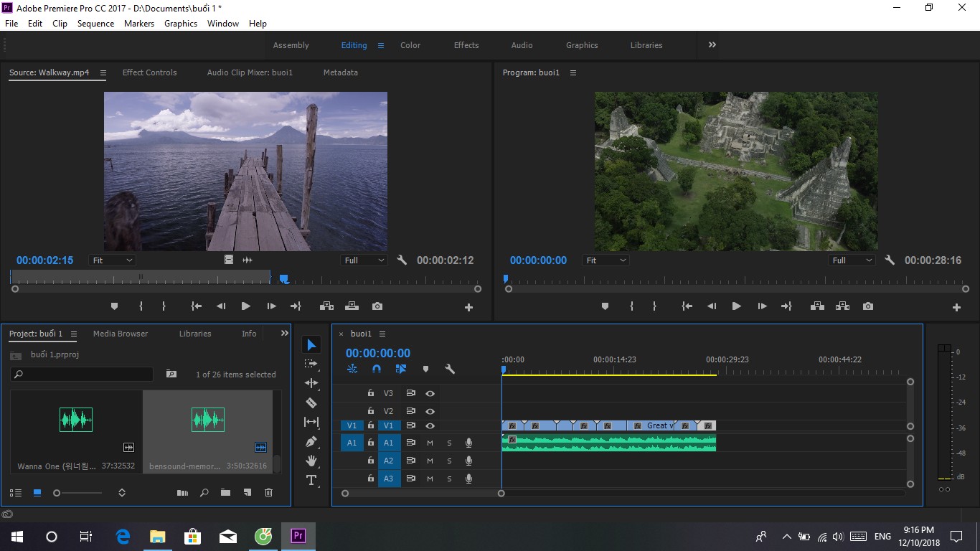Choose the Type tool
The width and height of the screenshot is (980, 551).
point(311,480)
